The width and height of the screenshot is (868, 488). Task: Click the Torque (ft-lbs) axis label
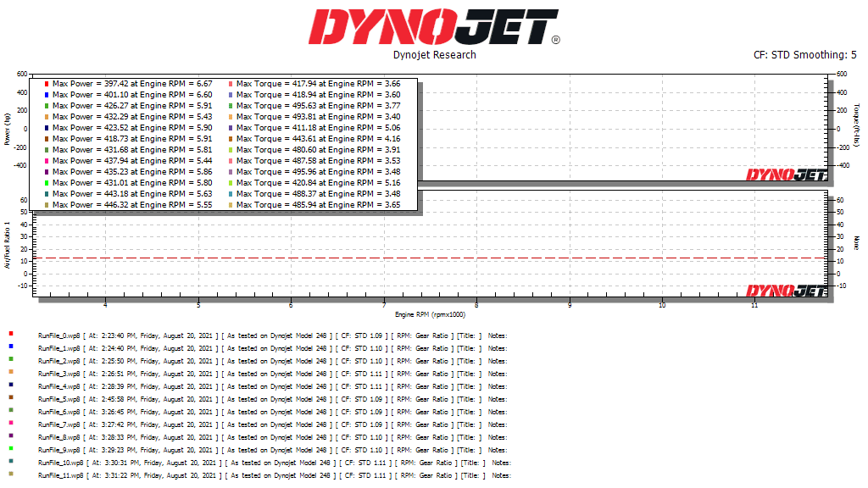(857, 125)
